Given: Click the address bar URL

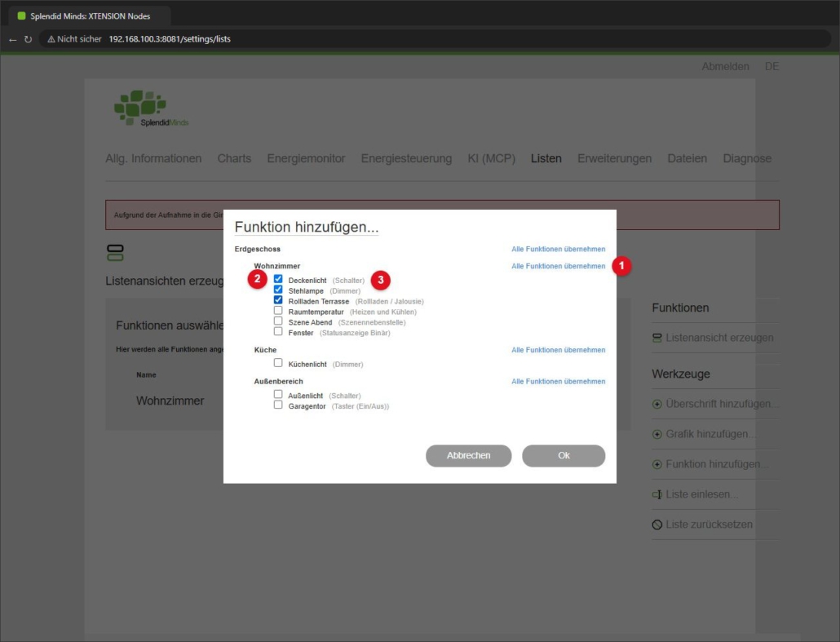Looking at the screenshot, I should (170, 39).
